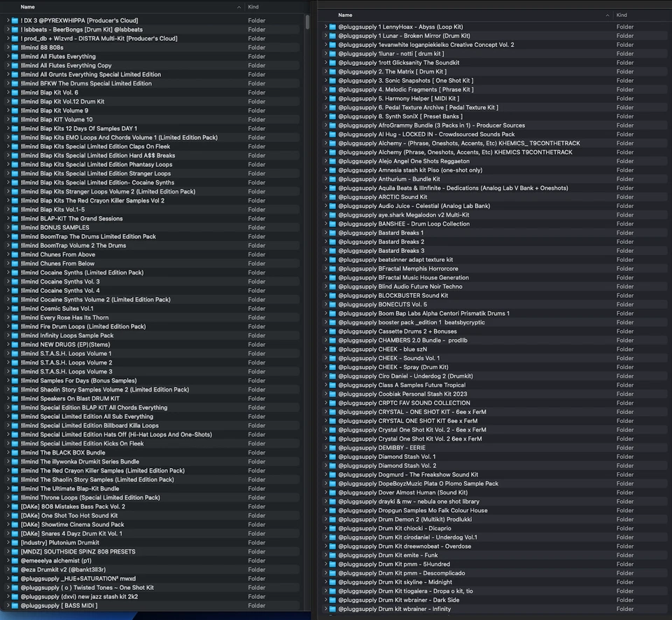Click folder icon of @pluggsupply Bastard Breaks 1

pos(332,233)
